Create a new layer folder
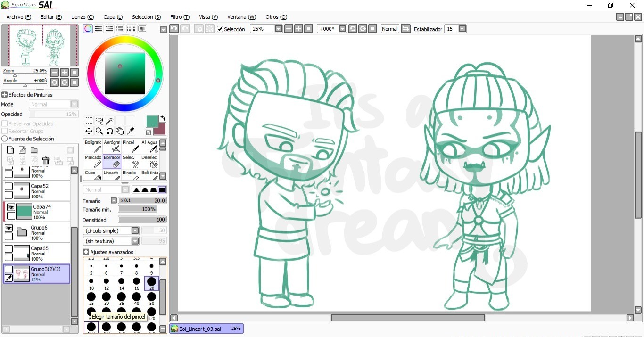The height and width of the screenshot is (337, 644). (x=34, y=150)
